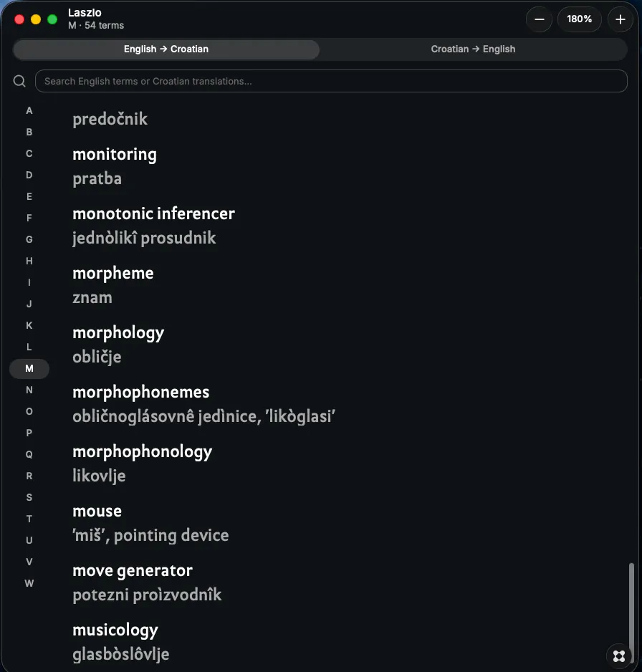
Task: Select the move generator term
Action: click(x=133, y=571)
